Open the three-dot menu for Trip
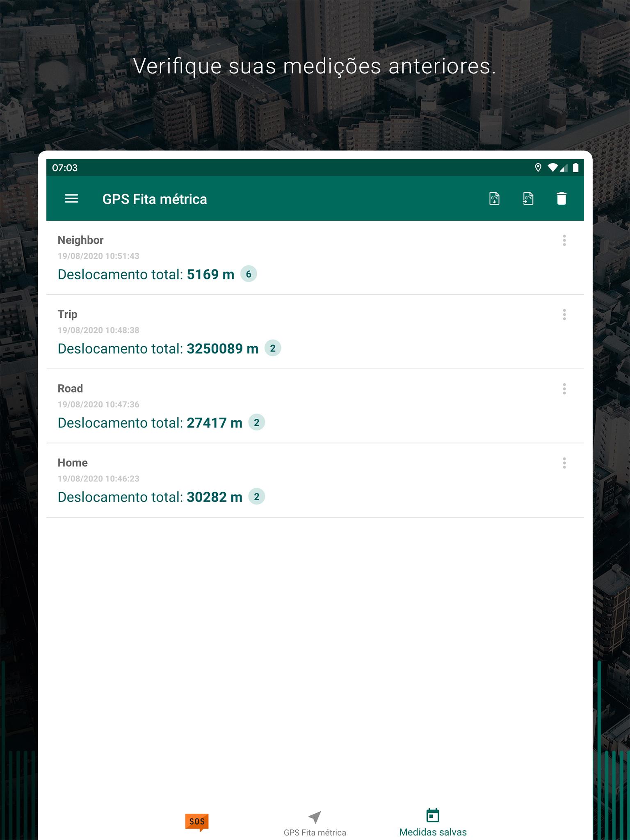 (564, 315)
